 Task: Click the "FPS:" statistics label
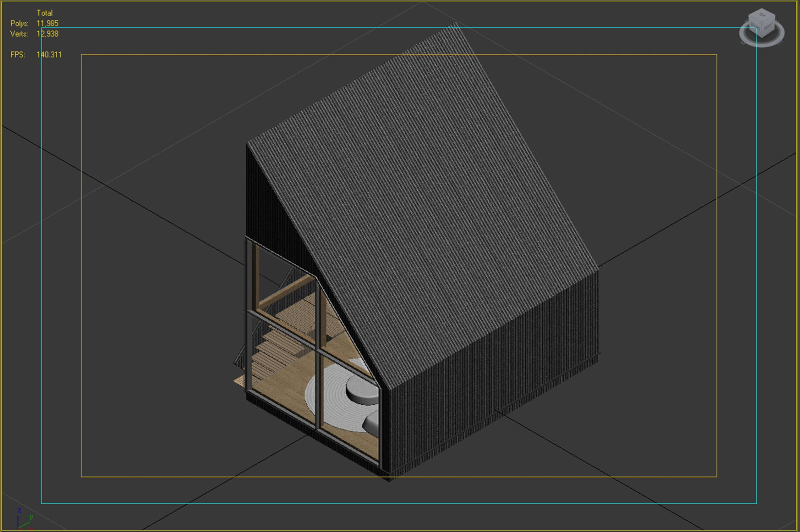pos(18,55)
